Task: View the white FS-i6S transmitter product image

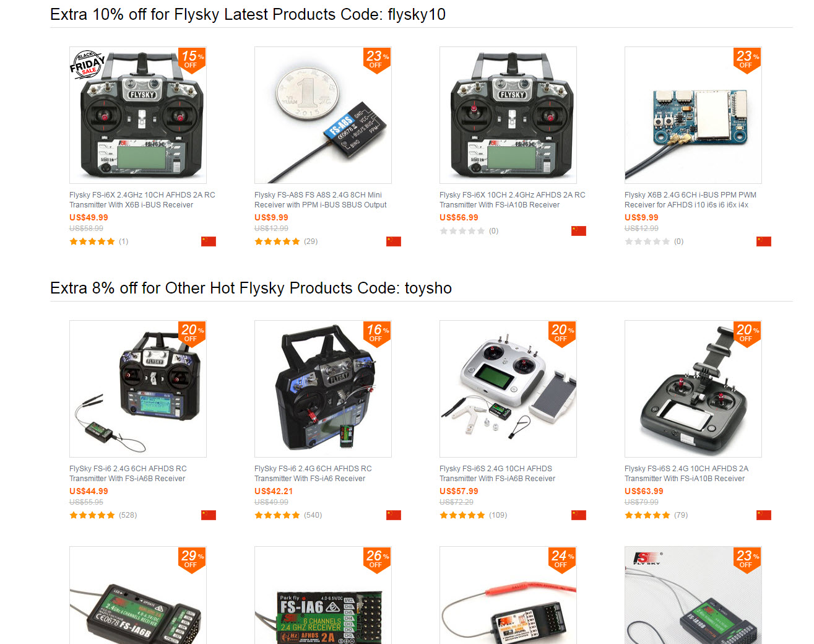Action: tap(508, 389)
